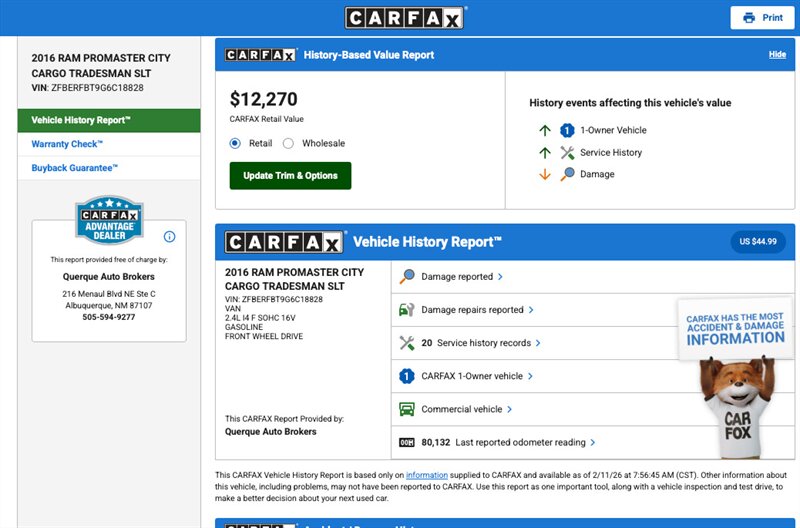Open the Warranty Check tab
Viewport: 800px width, 528px height.
click(67, 144)
